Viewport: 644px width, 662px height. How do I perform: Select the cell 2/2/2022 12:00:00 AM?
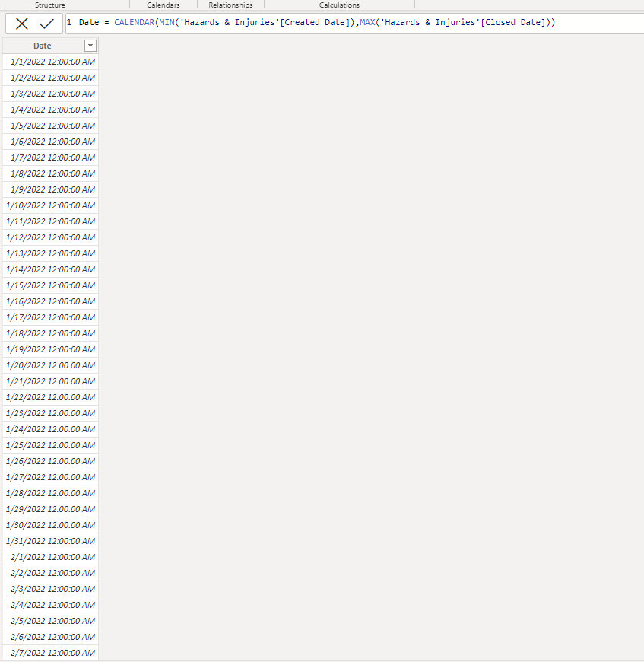tap(50, 573)
